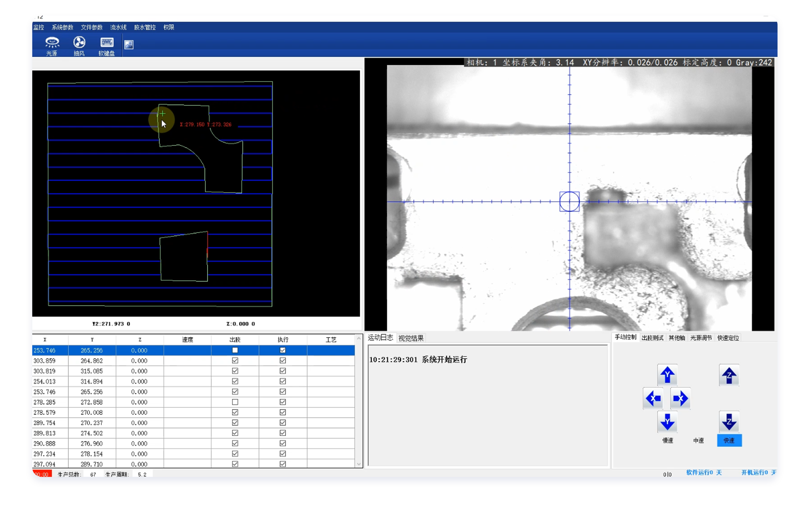Open the 系统参数 menu

tap(62, 27)
